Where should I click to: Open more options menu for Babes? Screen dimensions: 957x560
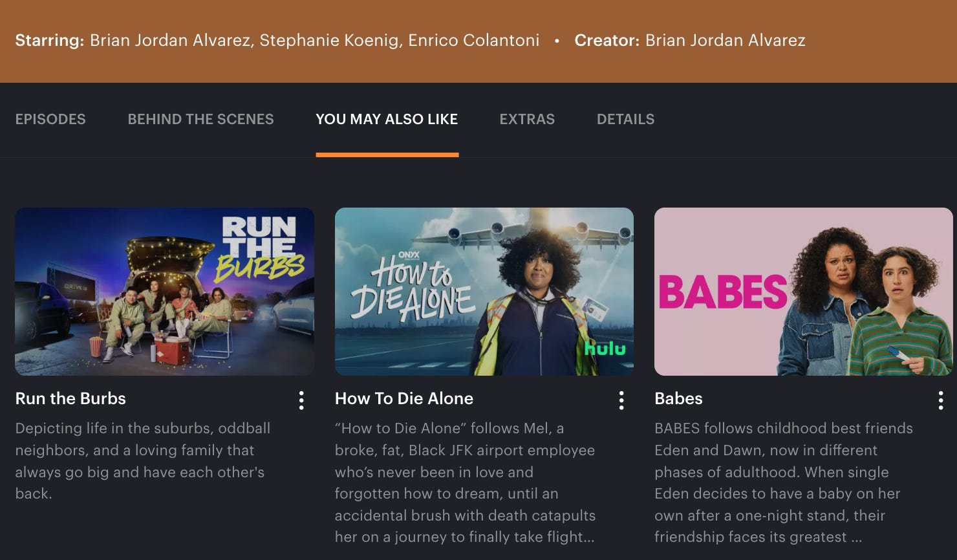(x=941, y=400)
